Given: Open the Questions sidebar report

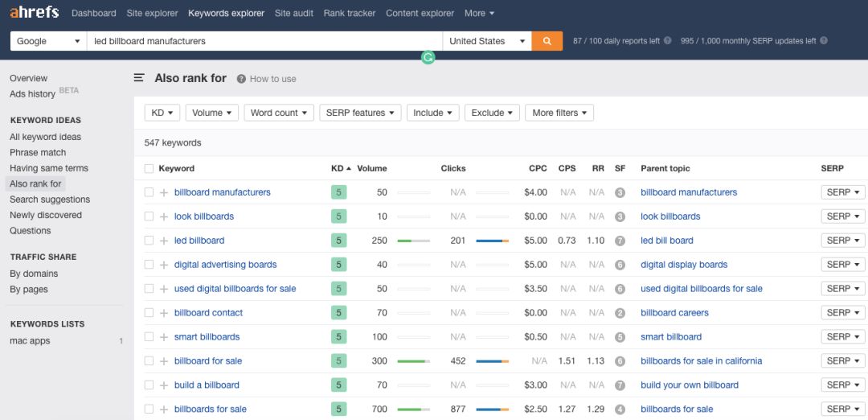Looking at the screenshot, I should pyautogui.click(x=30, y=230).
